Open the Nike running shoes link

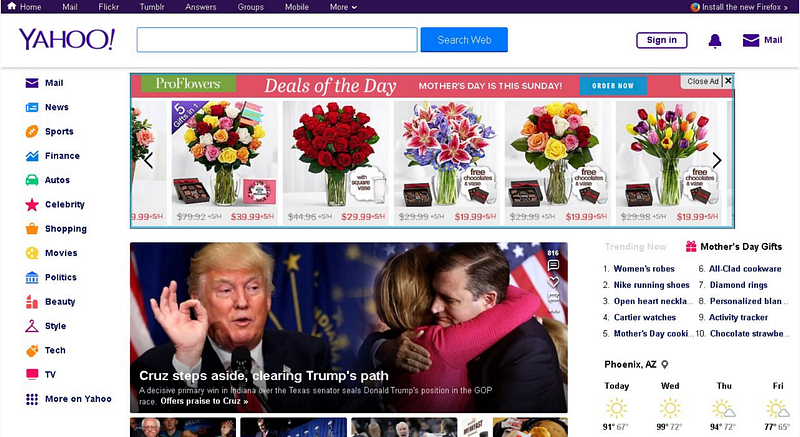point(652,285)
